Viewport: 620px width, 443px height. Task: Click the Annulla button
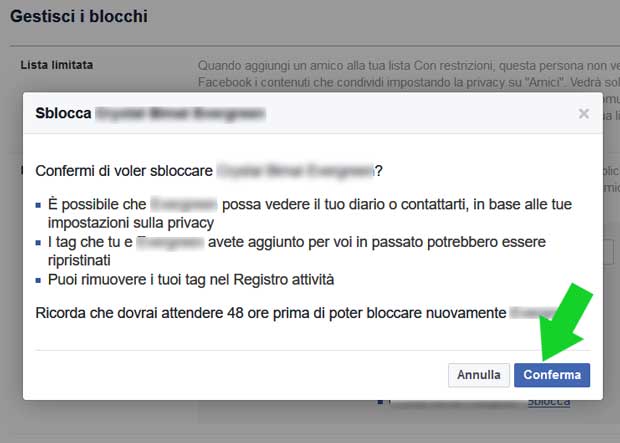[x=478, y=375]
